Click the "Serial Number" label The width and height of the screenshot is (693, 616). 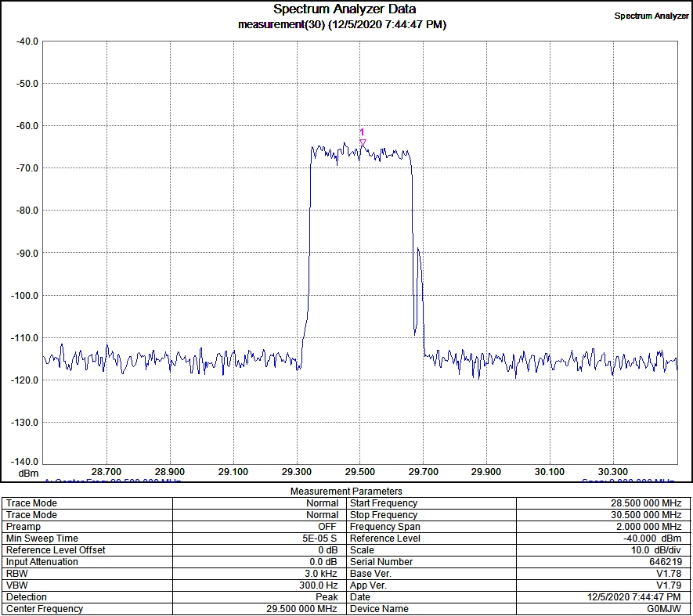pos(381,562)
